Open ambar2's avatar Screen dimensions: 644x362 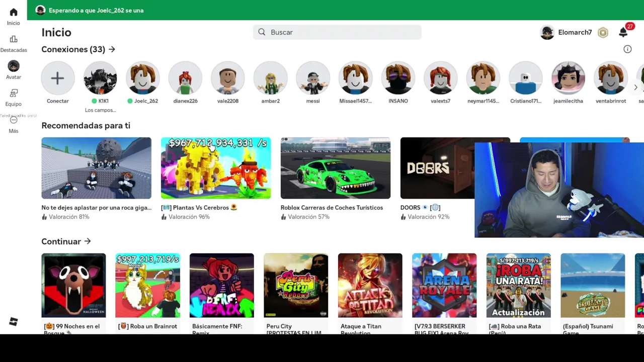270,78
